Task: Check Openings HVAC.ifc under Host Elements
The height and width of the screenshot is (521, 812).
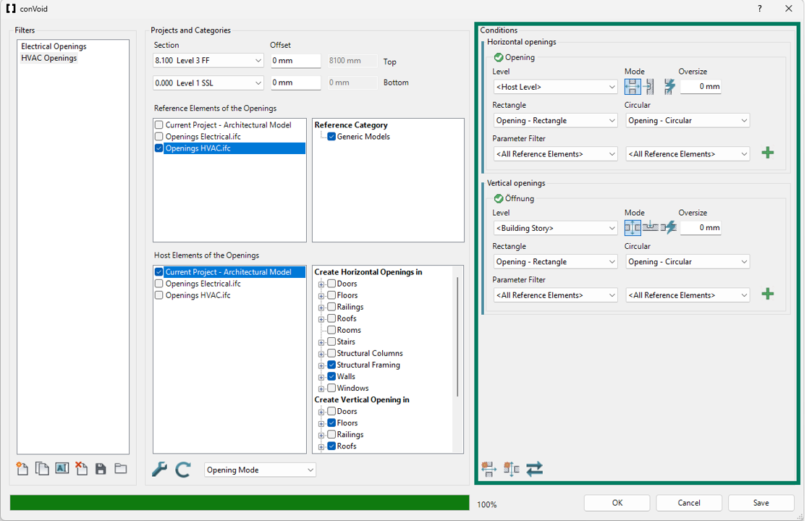Action: [159, 295]
